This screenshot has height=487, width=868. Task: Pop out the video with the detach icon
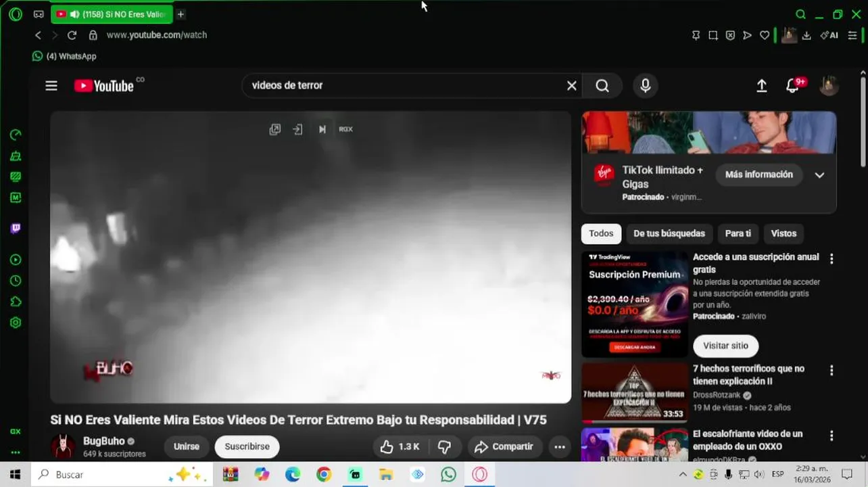click(274, 129)
